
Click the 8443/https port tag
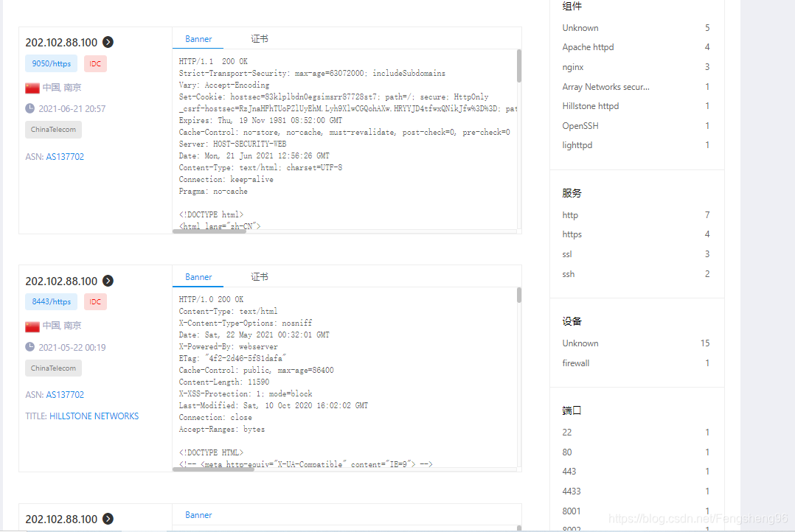tap(51, 302)
